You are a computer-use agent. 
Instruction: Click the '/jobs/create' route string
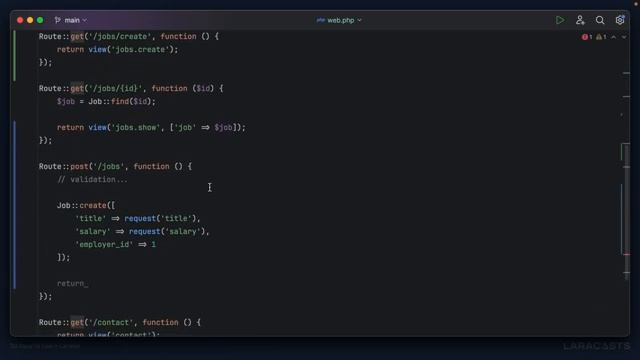point(120,36)
